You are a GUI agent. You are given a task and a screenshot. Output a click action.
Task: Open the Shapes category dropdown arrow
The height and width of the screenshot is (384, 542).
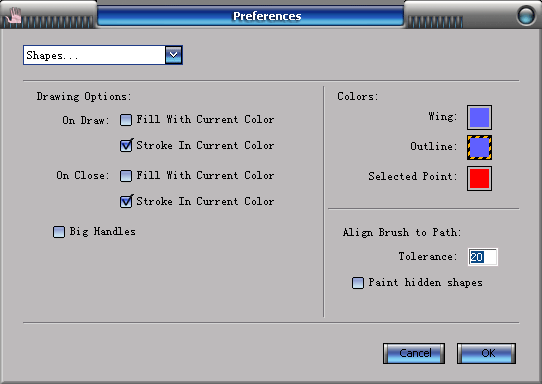(x=174, y=55)
